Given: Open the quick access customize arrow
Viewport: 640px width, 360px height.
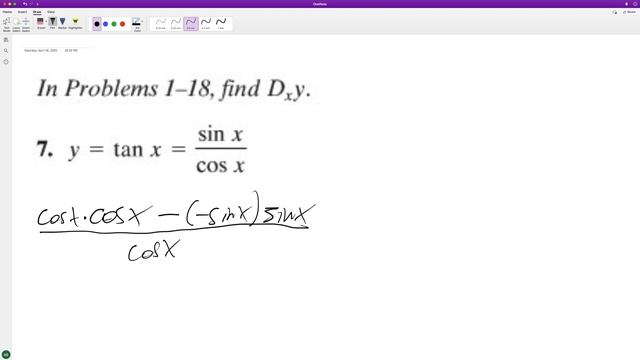Looking at the screenshot, I should (37, 4).
